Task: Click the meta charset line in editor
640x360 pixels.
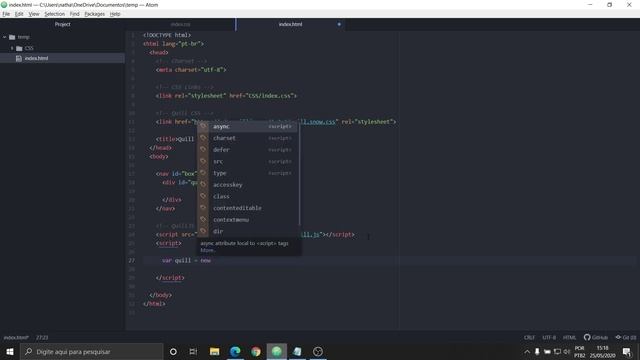Action: click(191, 70)
